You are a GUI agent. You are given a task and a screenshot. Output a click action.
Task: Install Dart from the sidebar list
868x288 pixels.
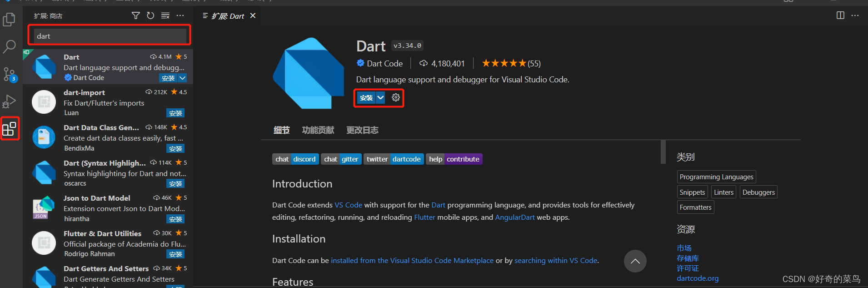[x=168, y=78]
